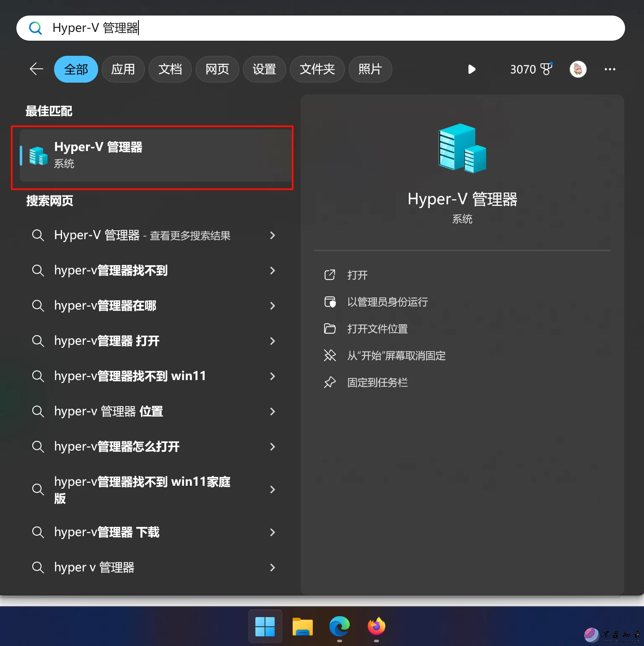Screen dimensions: 644x646
Task: Click 打开 to launch Hyper-V 管理器
Action: click(x=357, y=275)
